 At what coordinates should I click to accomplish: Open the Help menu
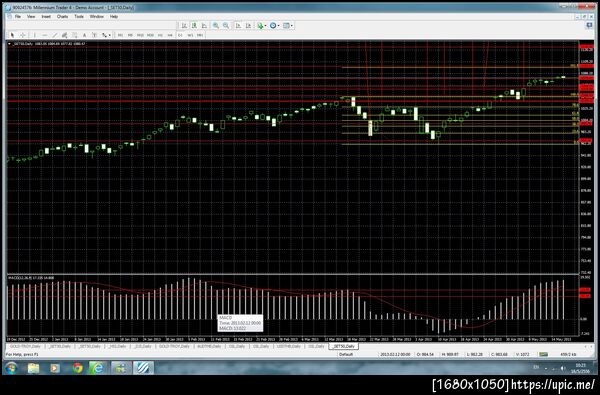pos(114,16)
